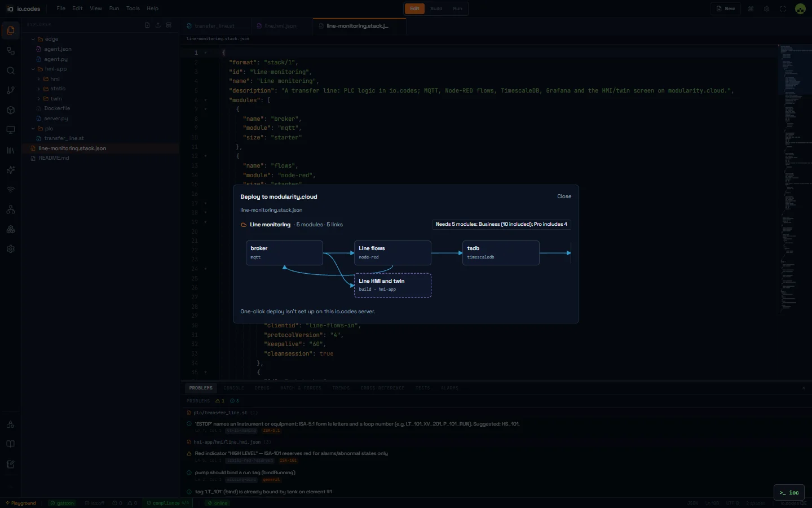812x508 pixels.
Task: Open the wireless connectivity sidebar icon
Action: point(11,190)
